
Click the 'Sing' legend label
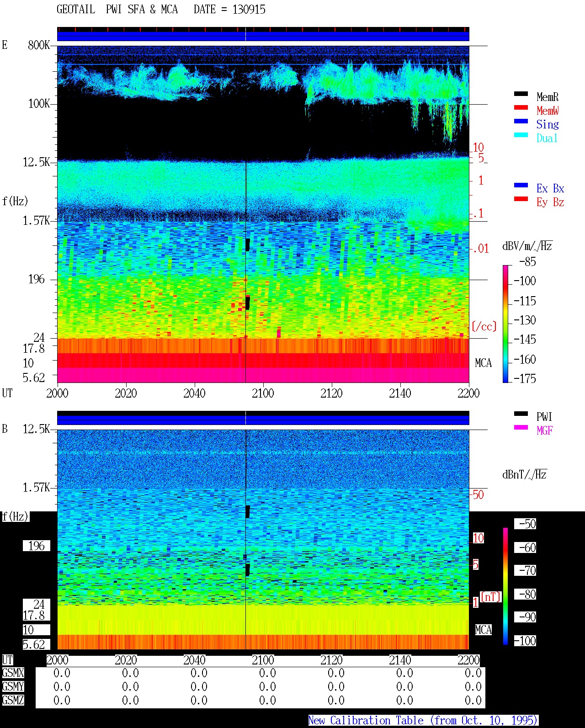548,124
